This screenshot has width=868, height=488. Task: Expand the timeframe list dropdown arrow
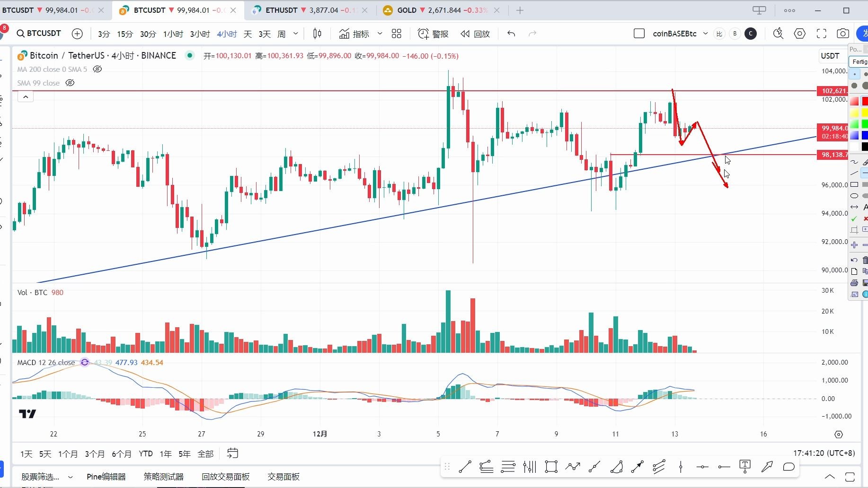pyautogui.click(x=296, y=34)
